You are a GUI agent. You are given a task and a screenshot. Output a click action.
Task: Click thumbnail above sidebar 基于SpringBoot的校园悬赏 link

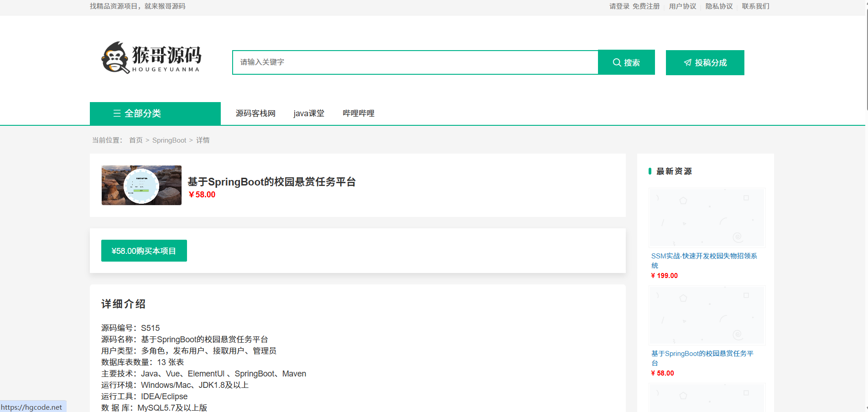click(x=707, y=315)
